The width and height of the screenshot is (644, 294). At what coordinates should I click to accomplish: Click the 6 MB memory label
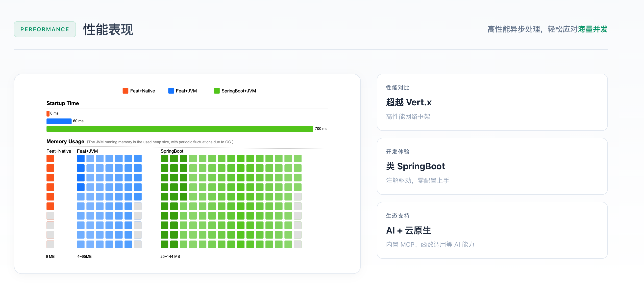pyautogui.click(x=50, y=256)
